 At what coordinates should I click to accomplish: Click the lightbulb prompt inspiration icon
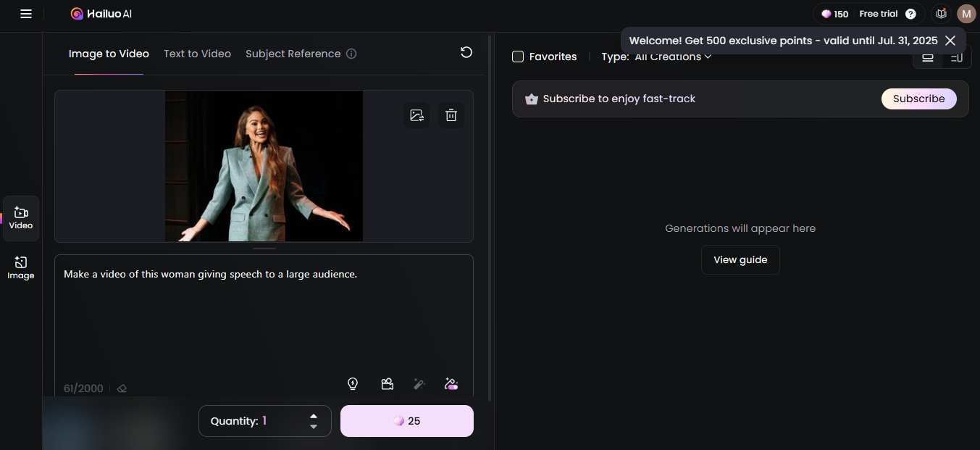pos(353,384)
